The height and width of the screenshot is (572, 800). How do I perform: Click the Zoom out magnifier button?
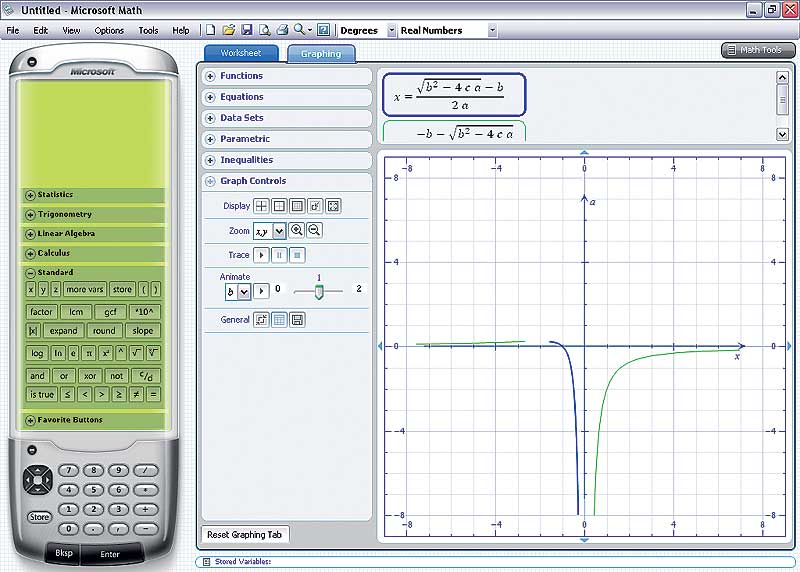click(314, 230)
